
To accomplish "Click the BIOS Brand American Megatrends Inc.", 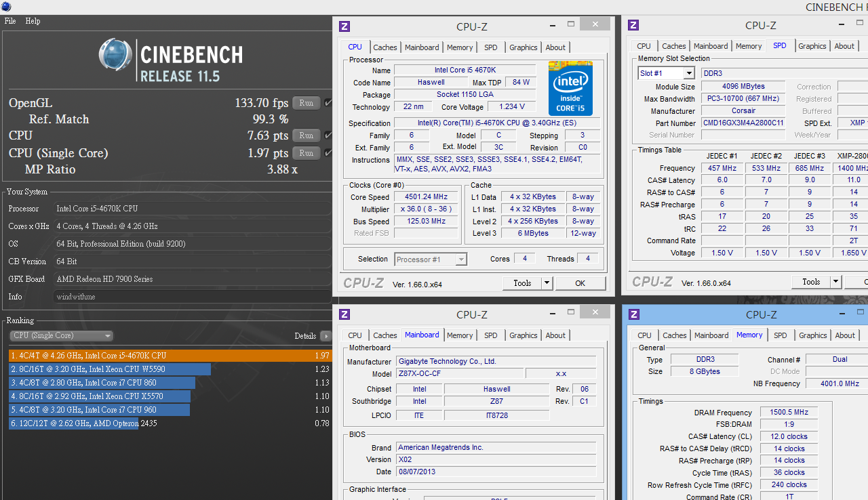I will (496, 448).
